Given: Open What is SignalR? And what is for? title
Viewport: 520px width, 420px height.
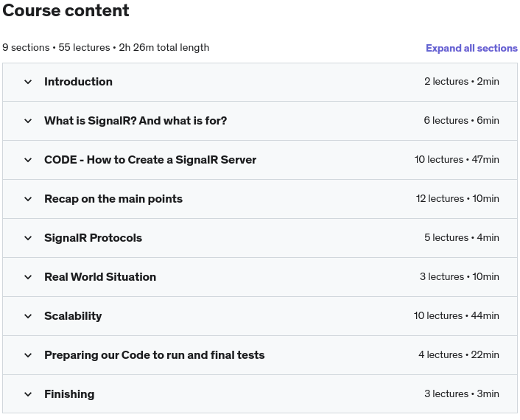Looking at the screenshot, I should 136,121.
